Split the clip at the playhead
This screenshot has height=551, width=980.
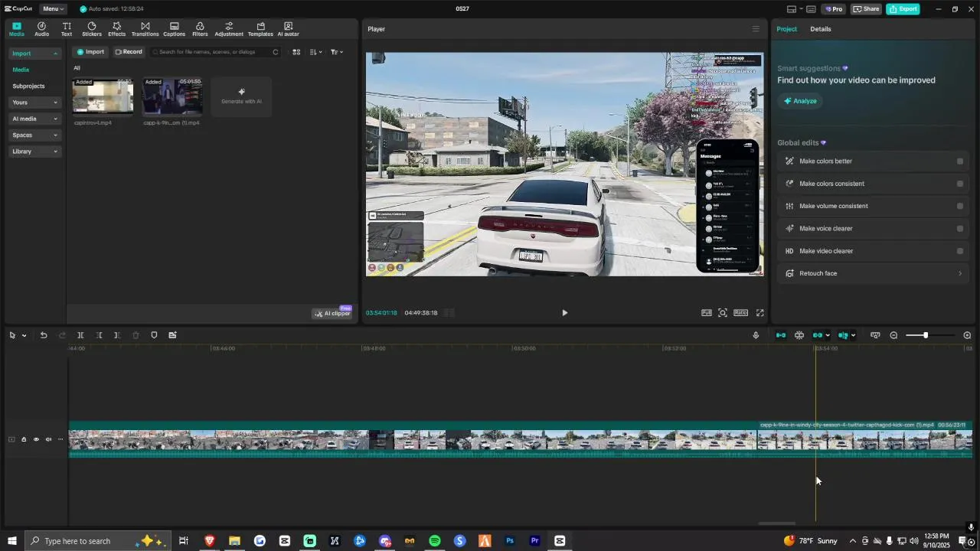80,335
